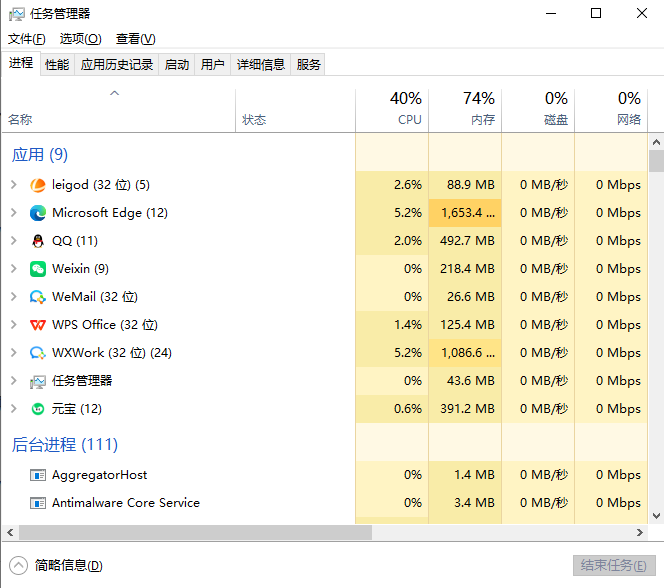
Task: Click the Antimalware Core Service icon
Action: 38,503
